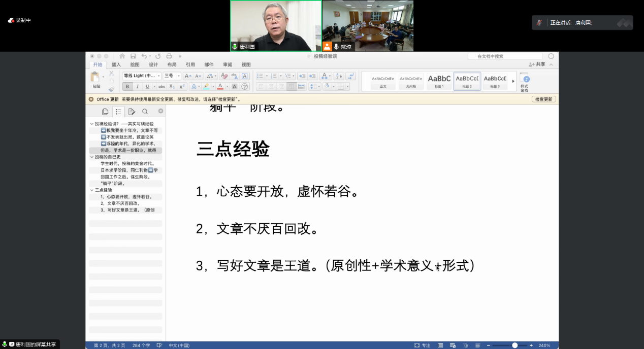Switch to the 布局 ribbon tab

click(172, 65)
